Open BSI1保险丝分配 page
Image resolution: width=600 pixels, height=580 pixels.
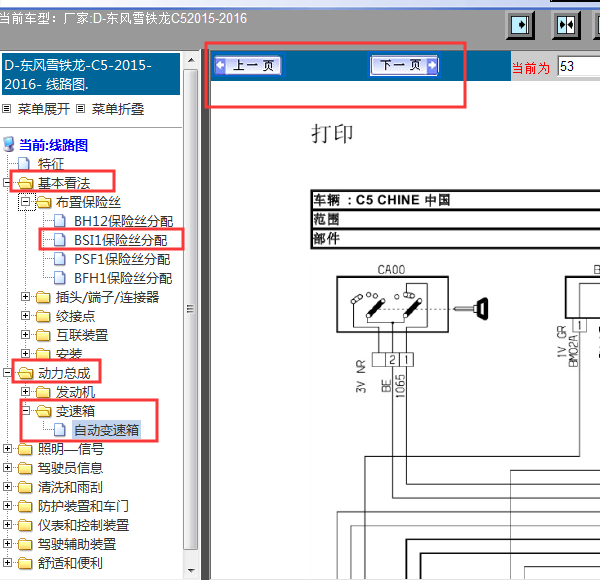(x=121, y=240)
